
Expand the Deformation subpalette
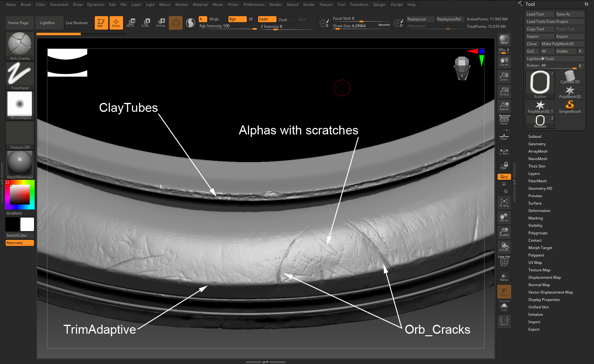coord(539,210)
